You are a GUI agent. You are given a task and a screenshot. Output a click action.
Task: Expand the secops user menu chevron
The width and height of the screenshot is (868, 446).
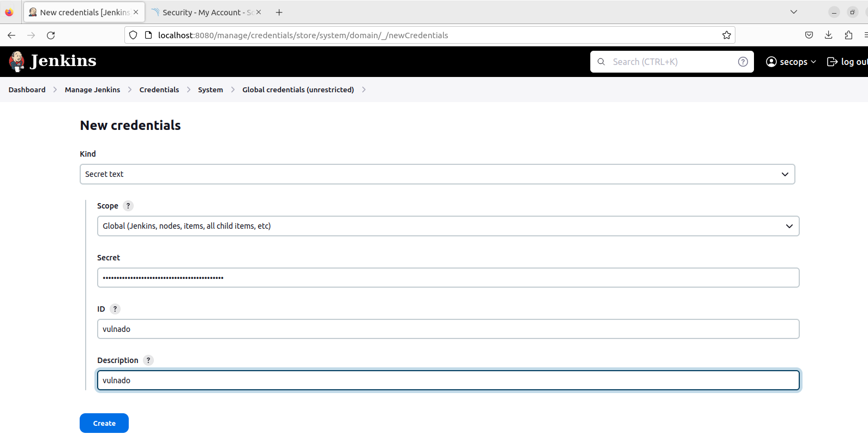point(813,62)
